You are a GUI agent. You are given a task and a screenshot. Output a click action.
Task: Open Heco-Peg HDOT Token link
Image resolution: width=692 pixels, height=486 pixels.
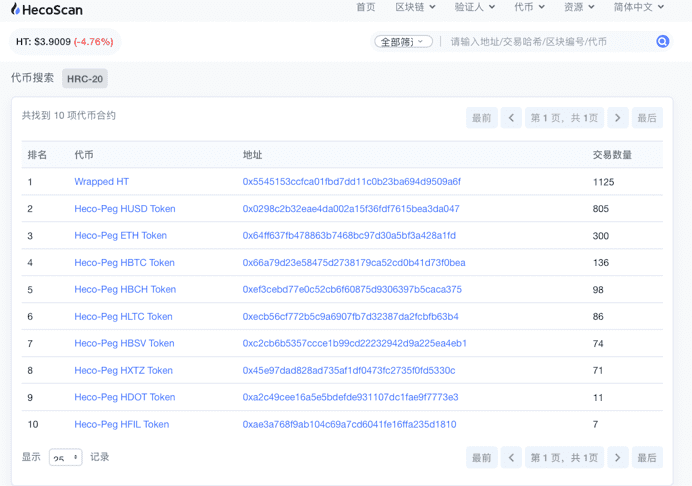[x=125, y=397]
